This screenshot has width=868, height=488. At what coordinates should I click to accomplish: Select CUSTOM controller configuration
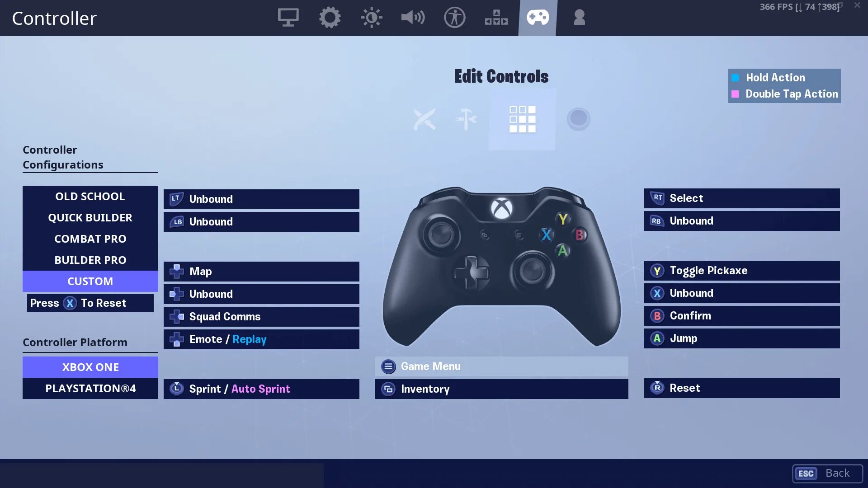(x=90, y=281)
